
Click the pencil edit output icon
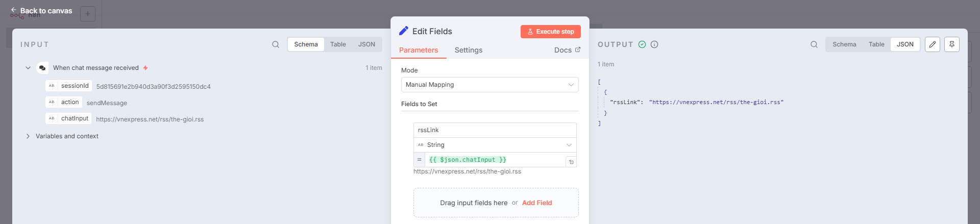[933, 44]
